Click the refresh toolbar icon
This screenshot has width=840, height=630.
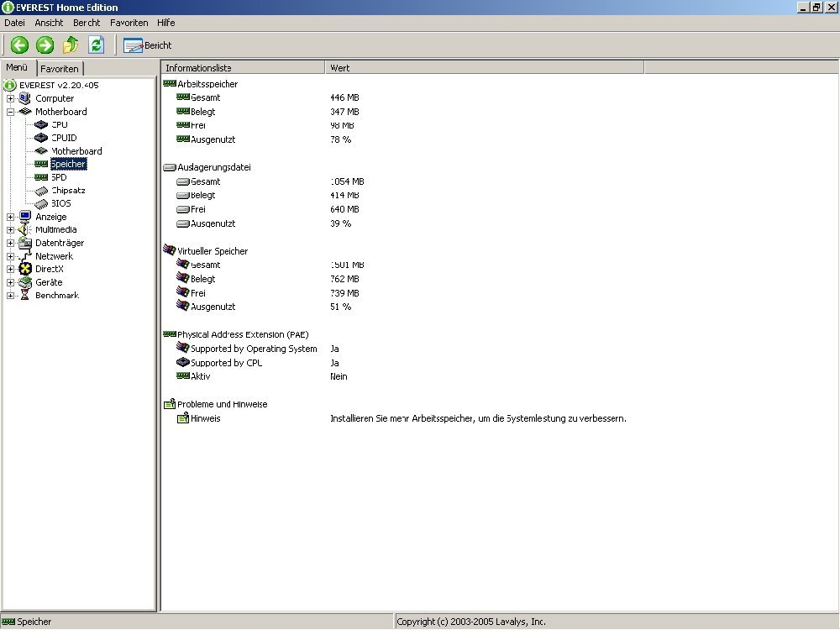[x=96, y=45]
